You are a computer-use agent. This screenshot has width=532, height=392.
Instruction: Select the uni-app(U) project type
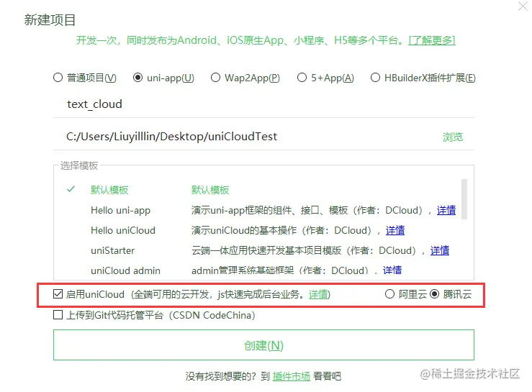tap(137, 78)
